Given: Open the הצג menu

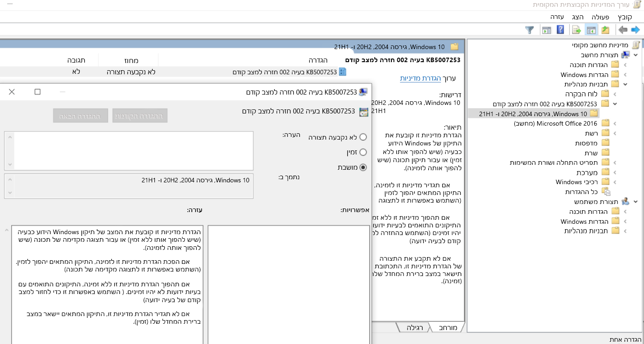Looking at the screenshot, I should click(578, 17).
